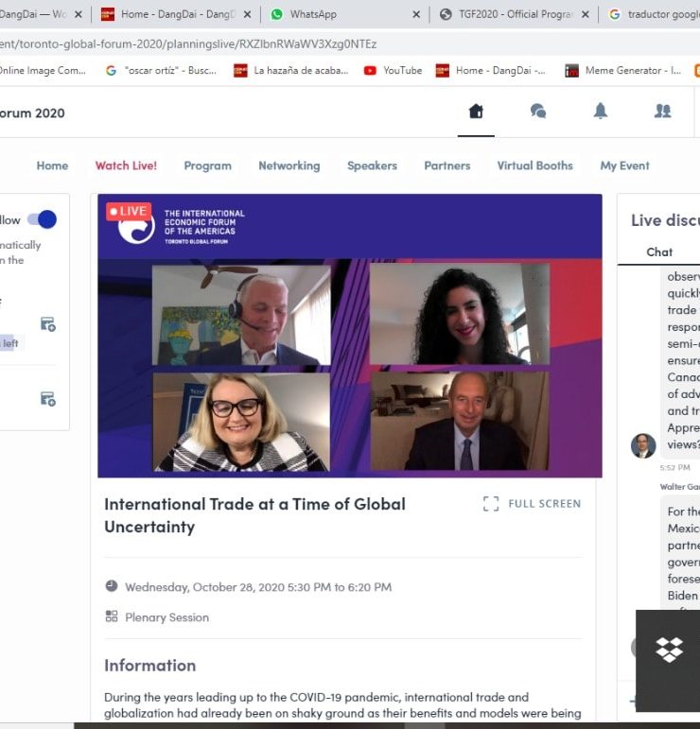Click the Plenary Session label

coord(167,617)
